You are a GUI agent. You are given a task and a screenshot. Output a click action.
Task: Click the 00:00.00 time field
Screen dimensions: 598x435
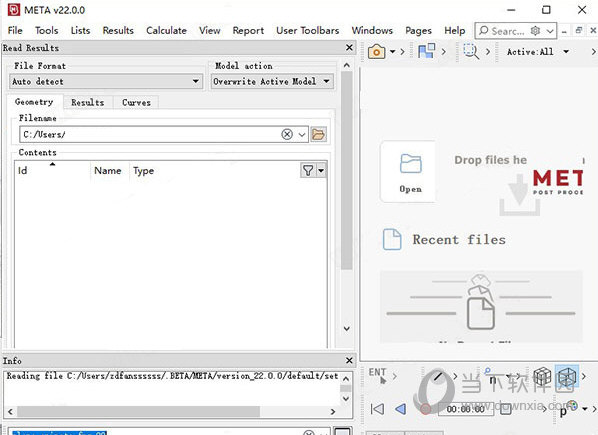click(466, 409)
